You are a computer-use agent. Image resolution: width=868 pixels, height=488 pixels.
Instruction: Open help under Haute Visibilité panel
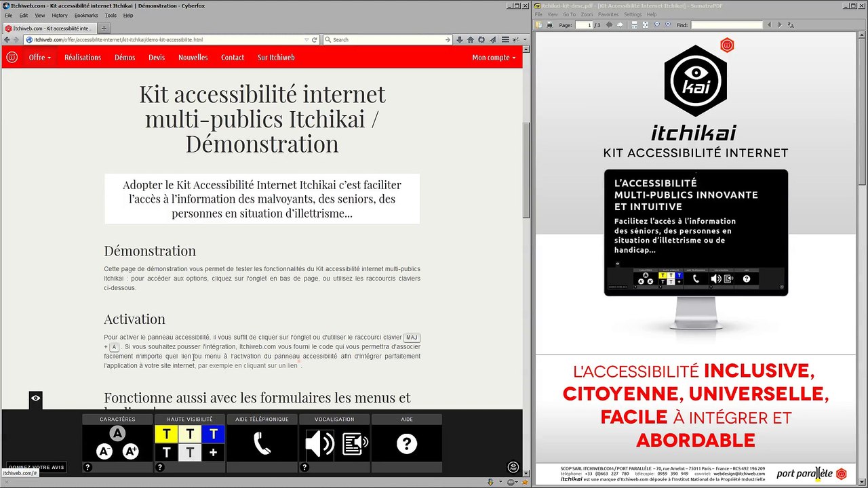pos(160,467)
